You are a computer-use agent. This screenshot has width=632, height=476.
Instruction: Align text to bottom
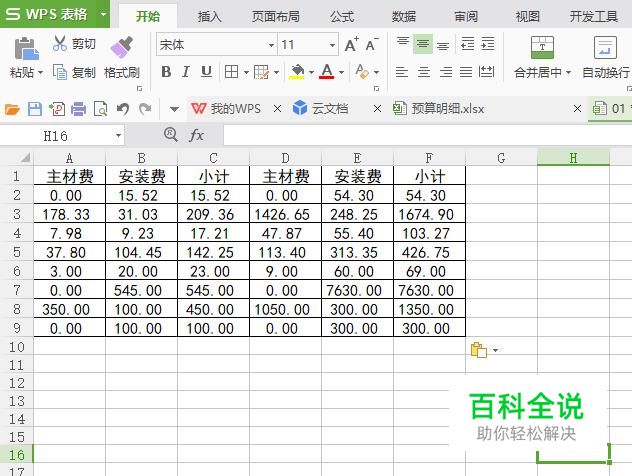click(443, 45)
